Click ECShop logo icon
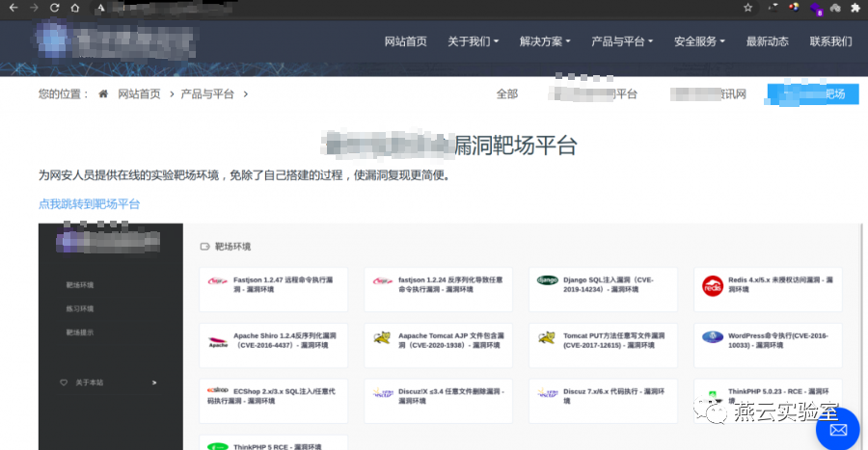The image size is (868, 450). pos(218,390)
